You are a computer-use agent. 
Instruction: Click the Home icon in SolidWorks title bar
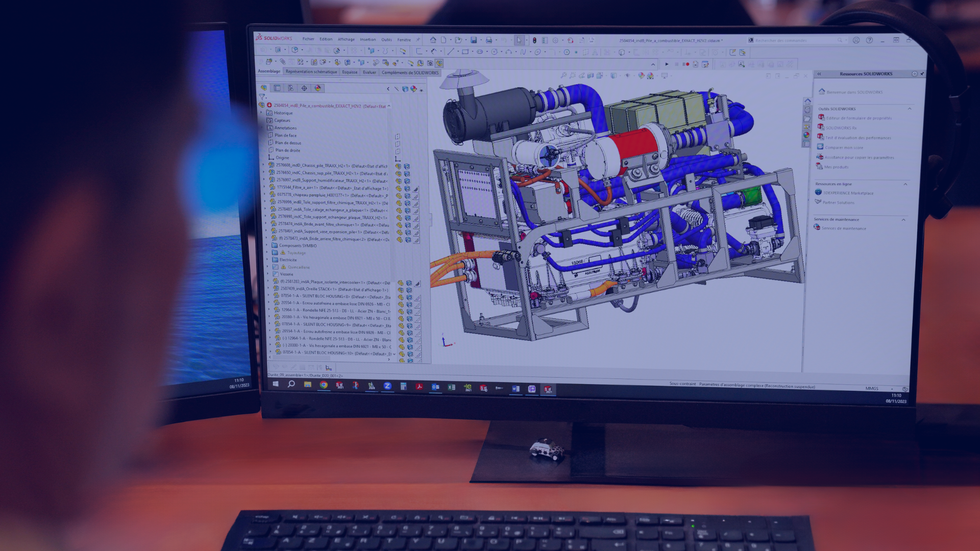(x=433, y=40)
